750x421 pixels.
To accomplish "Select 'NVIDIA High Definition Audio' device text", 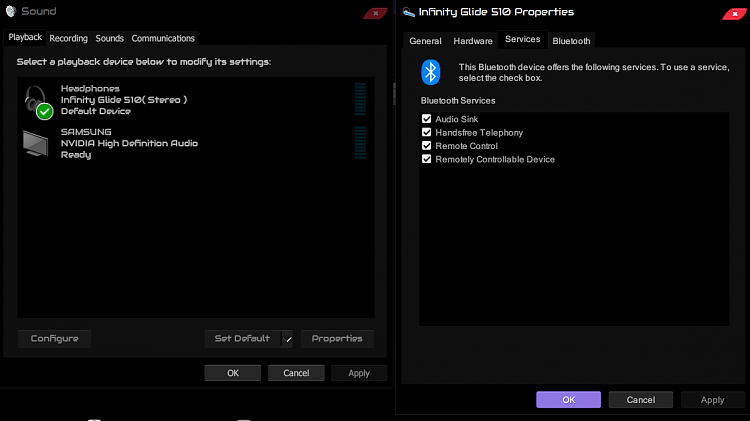I will pos(129,143).
